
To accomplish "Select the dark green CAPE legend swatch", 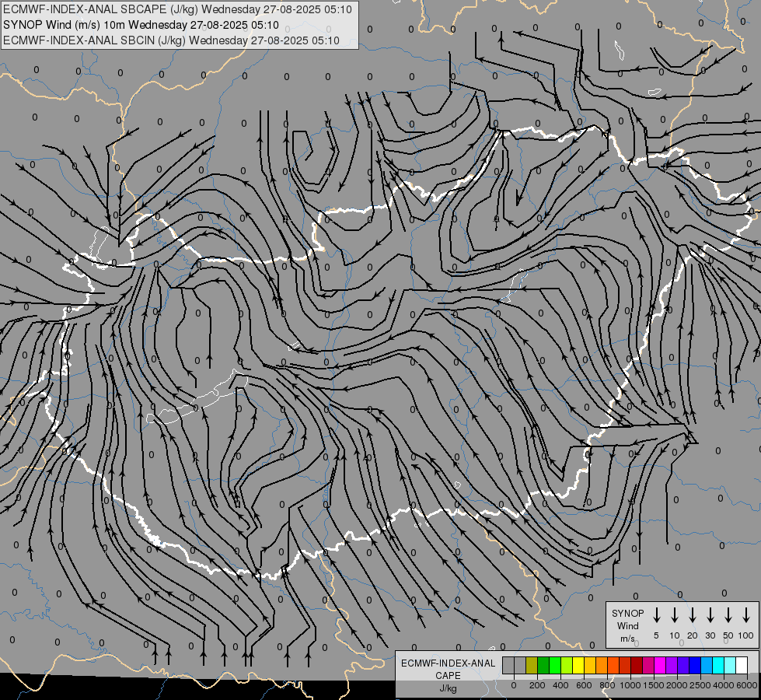I will tap(543, 665).
